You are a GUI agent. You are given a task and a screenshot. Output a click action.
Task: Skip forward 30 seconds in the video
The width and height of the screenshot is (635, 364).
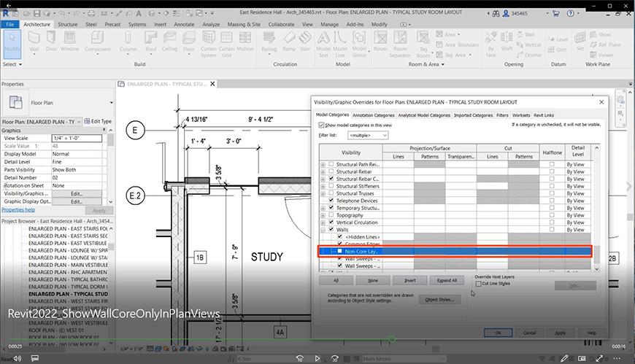pyautogui.click(x=335, y=358)
